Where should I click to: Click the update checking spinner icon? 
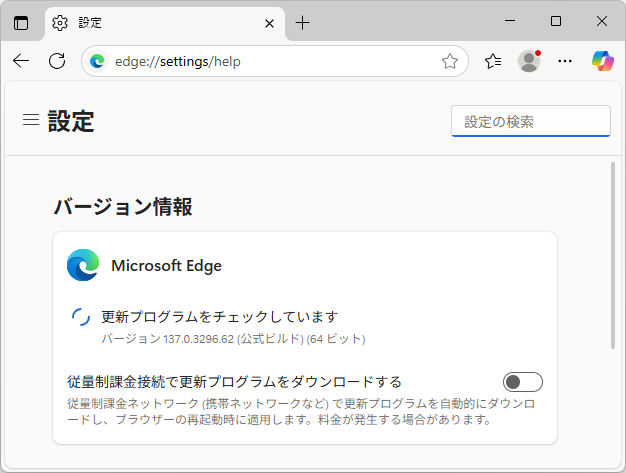(81, 317)
